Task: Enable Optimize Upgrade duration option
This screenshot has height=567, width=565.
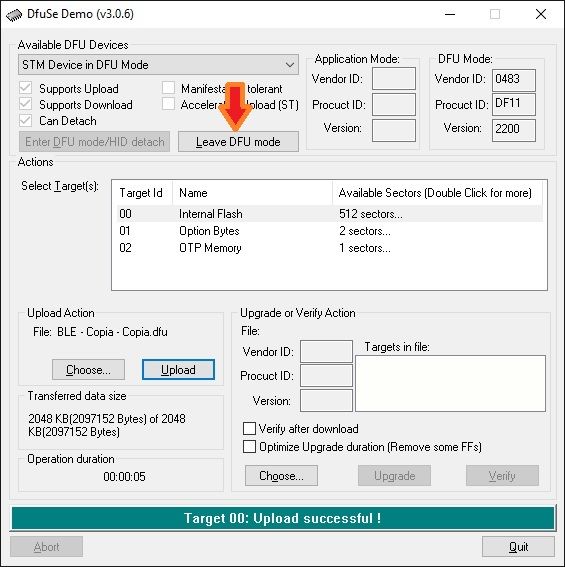Action: point(249,447)
